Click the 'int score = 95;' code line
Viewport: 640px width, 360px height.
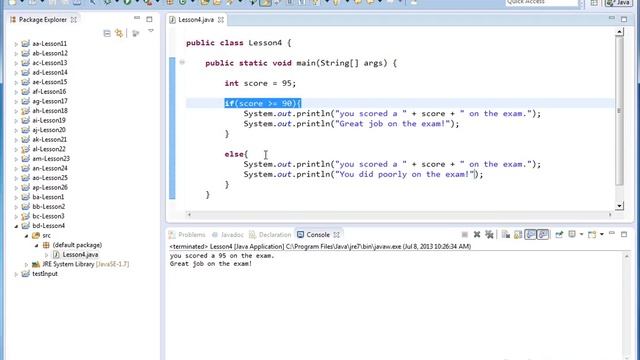click(260, 83)
